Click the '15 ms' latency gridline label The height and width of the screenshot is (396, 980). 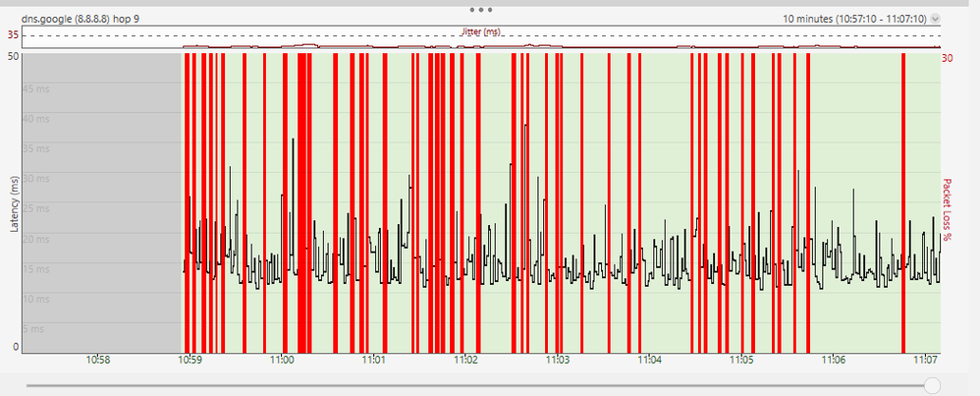tap(36, 269)
